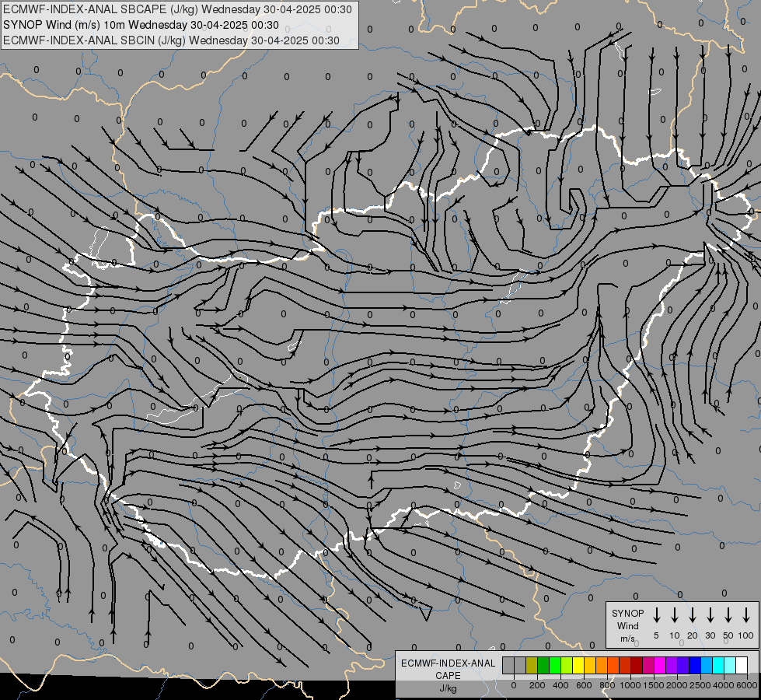
Task: Click the 600 tick label on CAPE scale
Action: point(584,685)
